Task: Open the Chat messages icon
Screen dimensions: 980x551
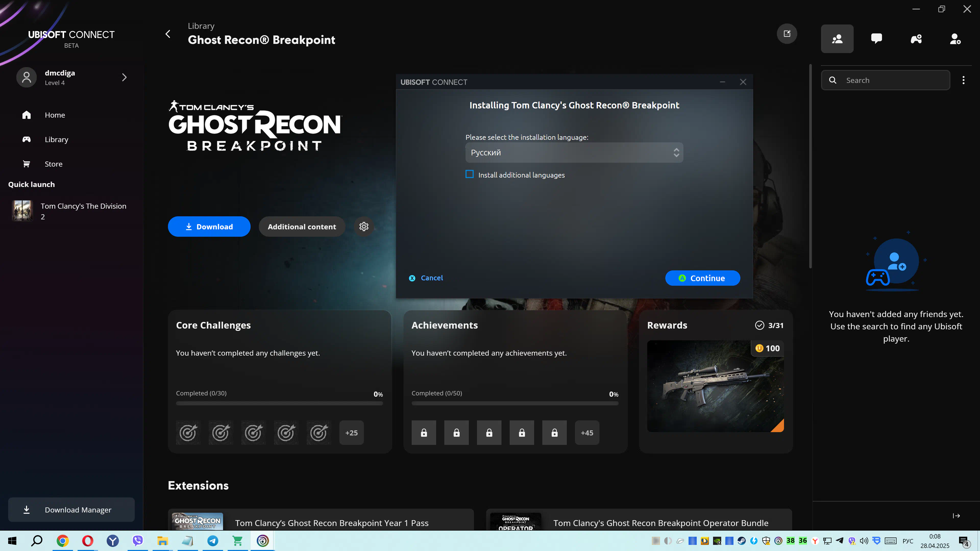Action: pyautogui.click(x=877, y=39)
